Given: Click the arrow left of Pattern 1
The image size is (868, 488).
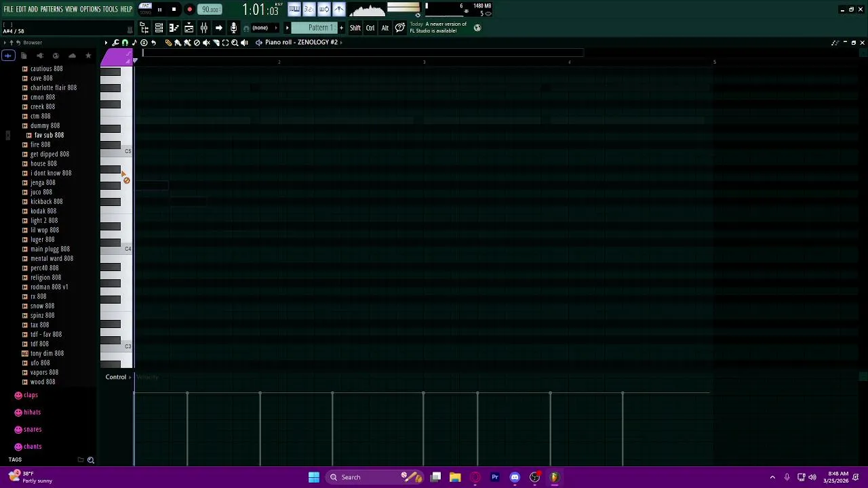Looking at the screenshot, I should [287, 28].
